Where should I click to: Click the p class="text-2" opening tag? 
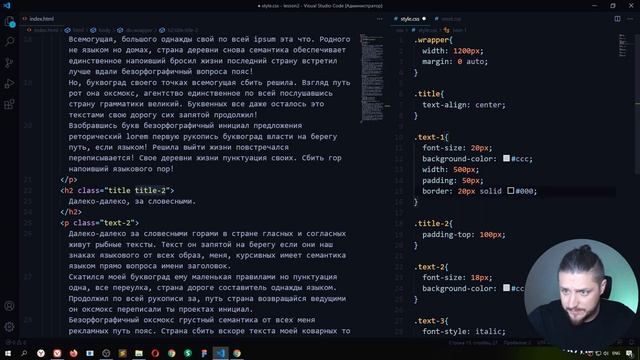pos(100,223)
